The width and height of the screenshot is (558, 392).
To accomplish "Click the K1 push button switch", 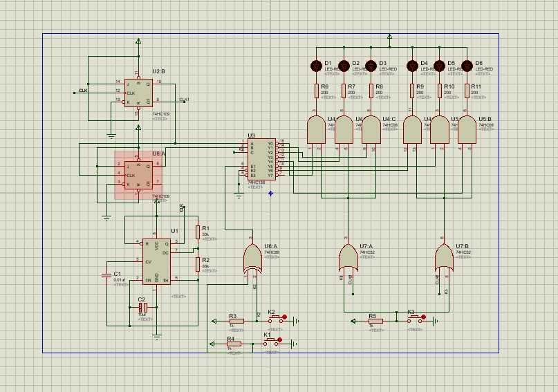I will pos(272,342).
